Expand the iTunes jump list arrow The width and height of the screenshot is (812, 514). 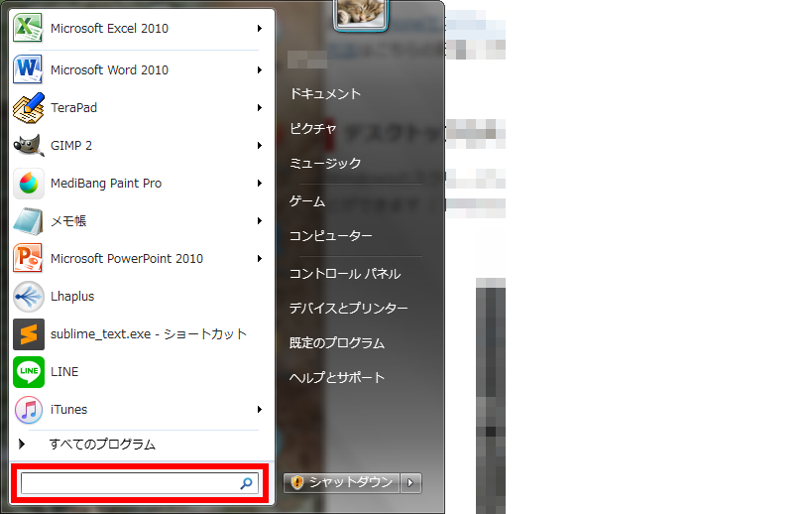click(x=260, y=410)
